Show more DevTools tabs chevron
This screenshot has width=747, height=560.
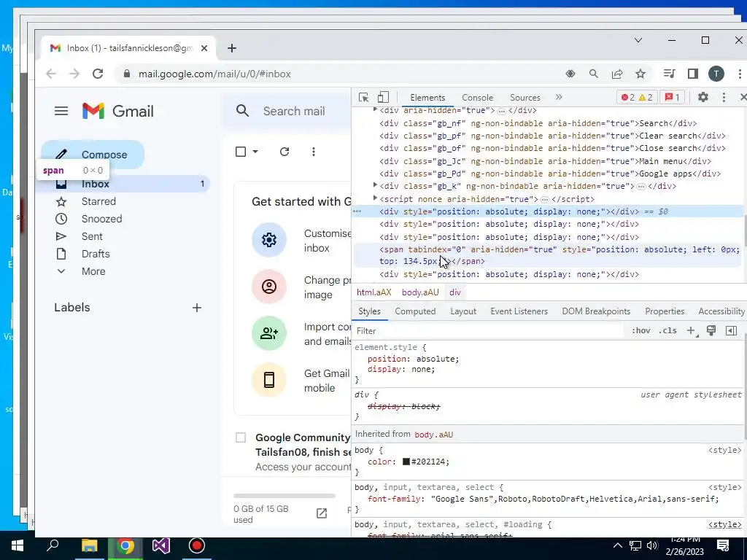point(559,97)
